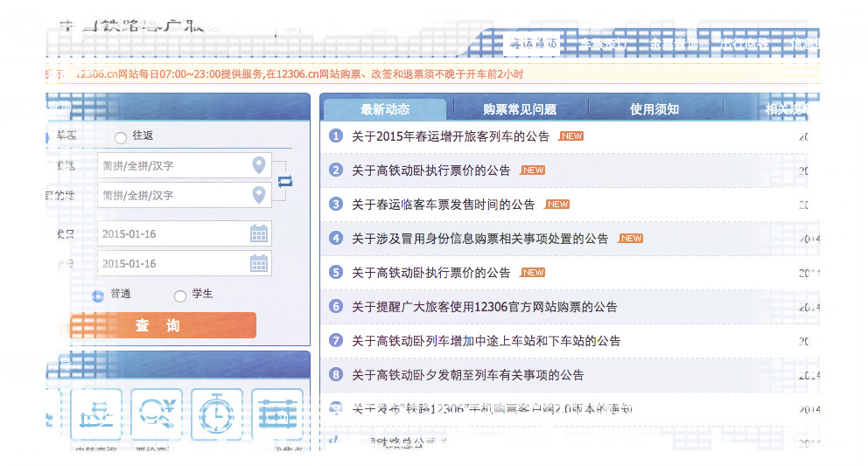Open the departure date calendar icon
This screenshot has height=466, width=868.
258,233
